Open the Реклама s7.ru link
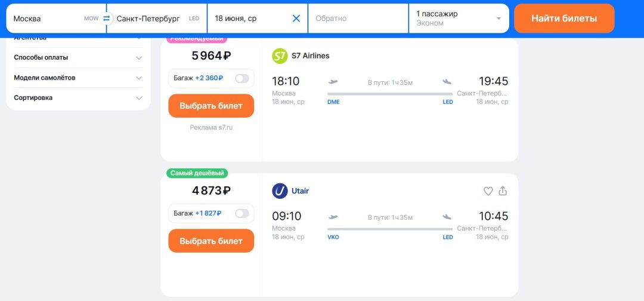 point(211,128)
